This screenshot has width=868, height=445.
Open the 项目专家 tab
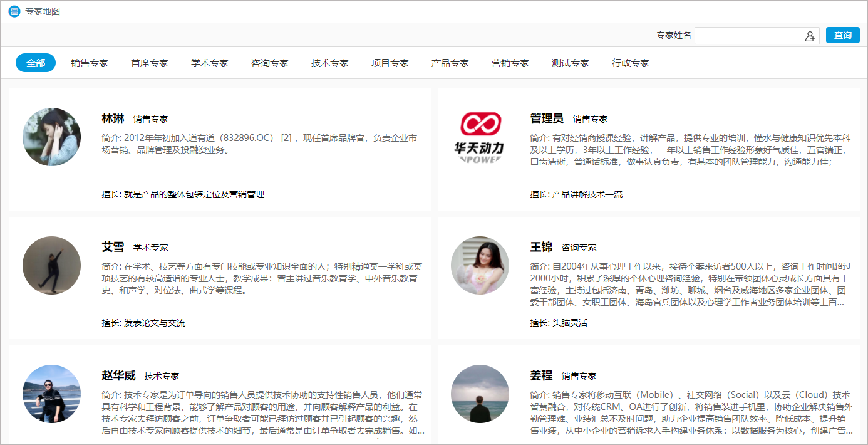coord(390,63)
